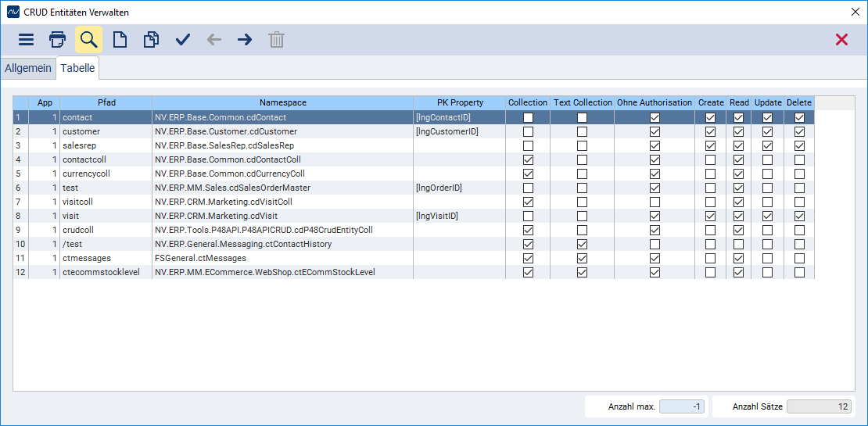
Task: Select the 'customer' path cell
Action: [x=106, y=131]
